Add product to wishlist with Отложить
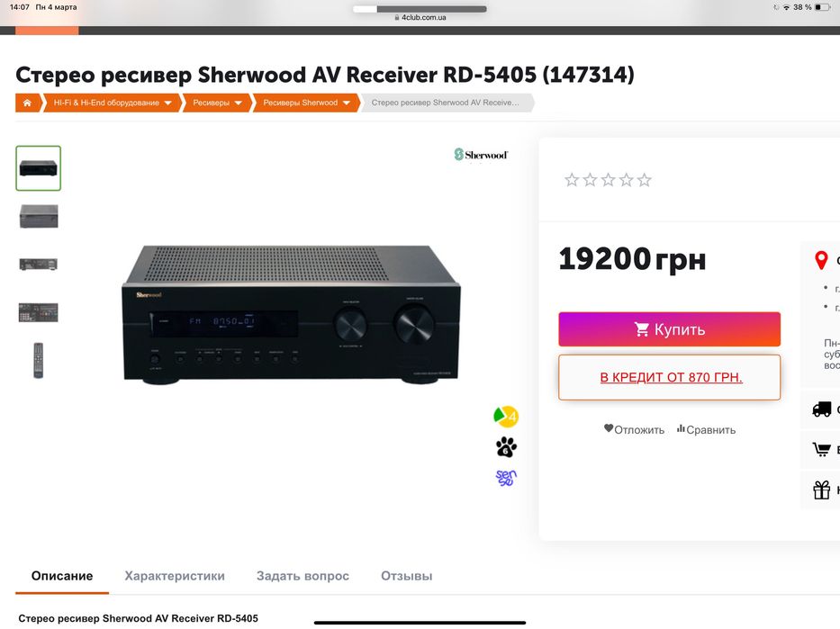The image size is (840, 629). 635,429
